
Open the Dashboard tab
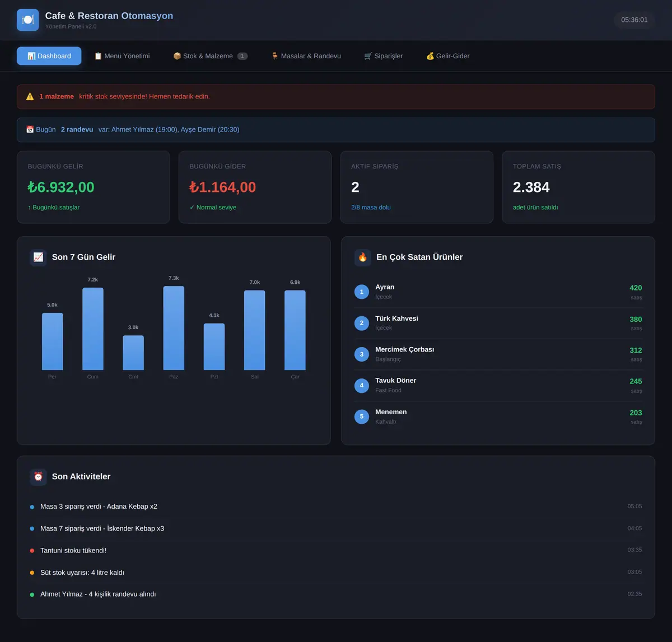click(x=49, y=56)
